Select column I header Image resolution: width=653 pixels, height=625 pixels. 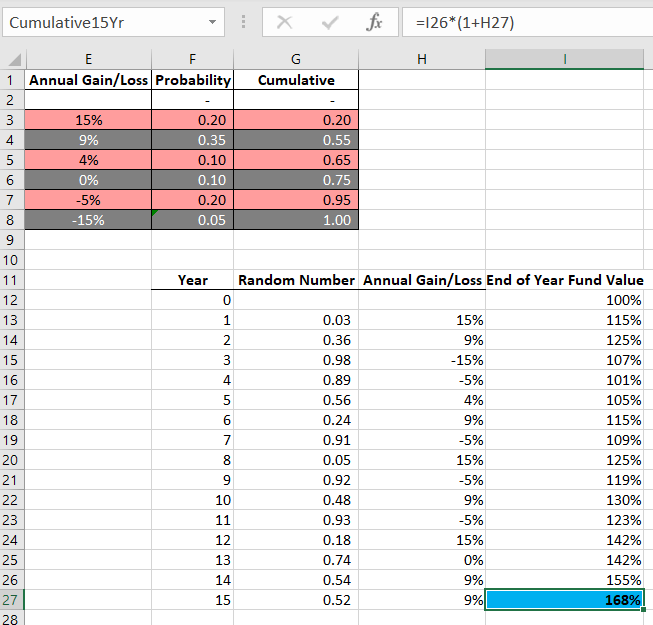click(x=564, y=60)
